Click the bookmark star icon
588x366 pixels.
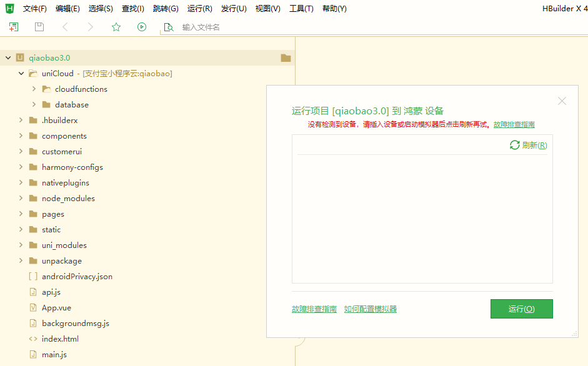[116, 27]
